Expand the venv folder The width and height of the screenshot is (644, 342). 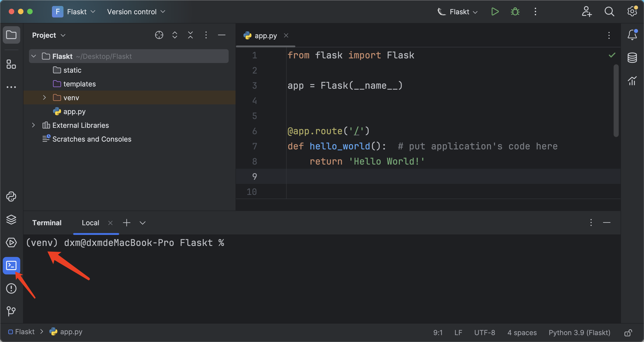[x=44, y=97]
